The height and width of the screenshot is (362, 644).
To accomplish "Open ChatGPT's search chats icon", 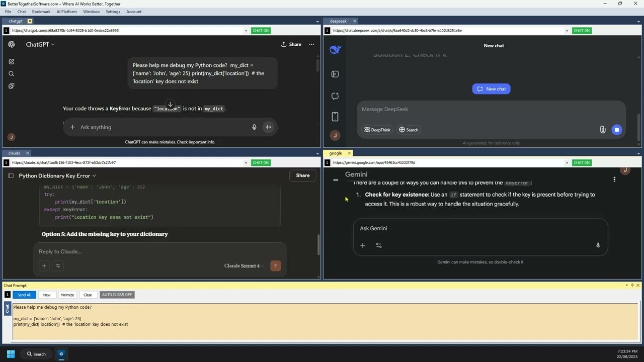I will [x=11, y=73].
